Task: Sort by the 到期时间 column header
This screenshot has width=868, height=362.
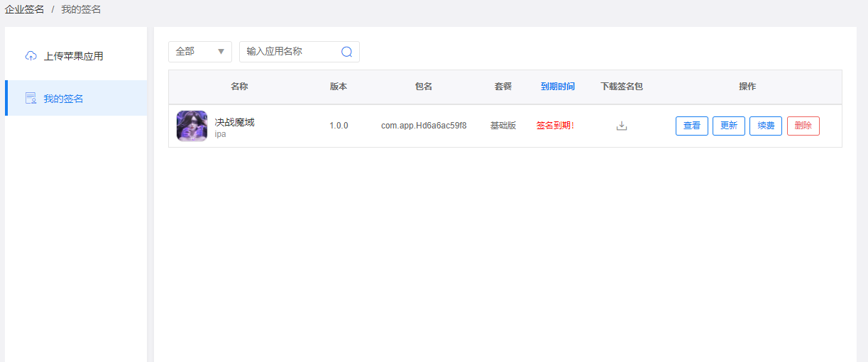Action: tap(558, 87)
